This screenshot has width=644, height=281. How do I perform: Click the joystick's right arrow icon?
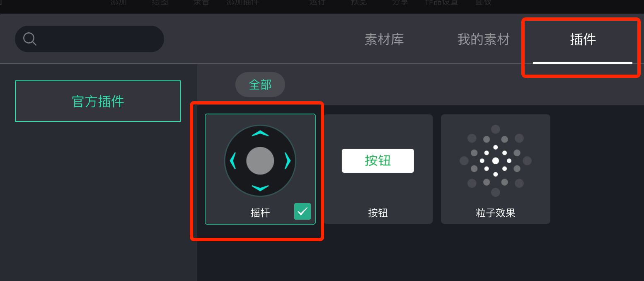288,160
